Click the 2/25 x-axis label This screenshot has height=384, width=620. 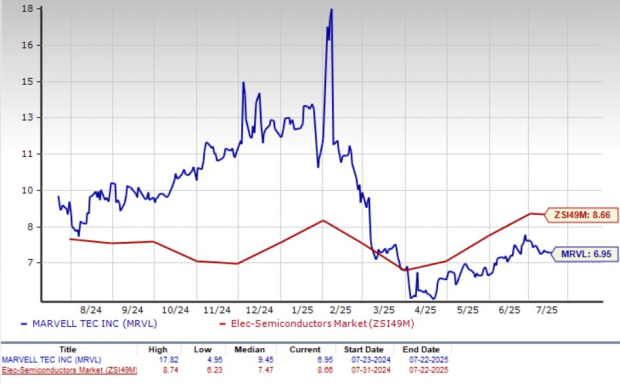coord(340,310)
